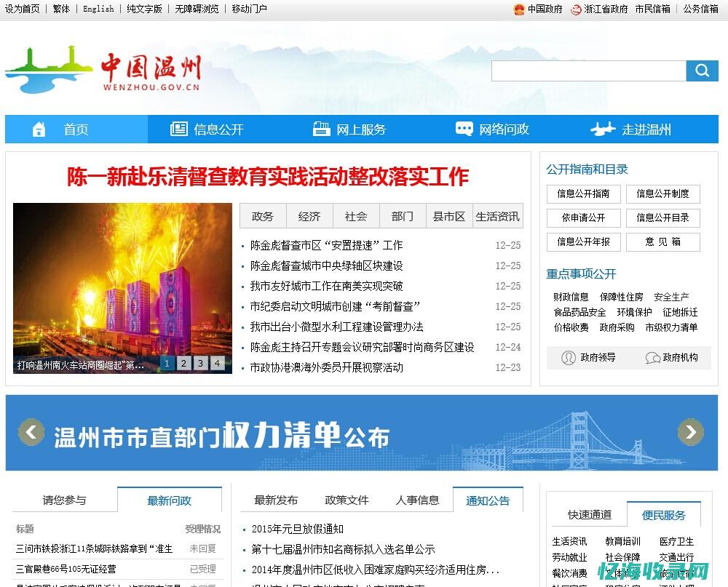The image size is (728, 587).
Task: Open the 通知公告 tab
Action: point(489,500)
